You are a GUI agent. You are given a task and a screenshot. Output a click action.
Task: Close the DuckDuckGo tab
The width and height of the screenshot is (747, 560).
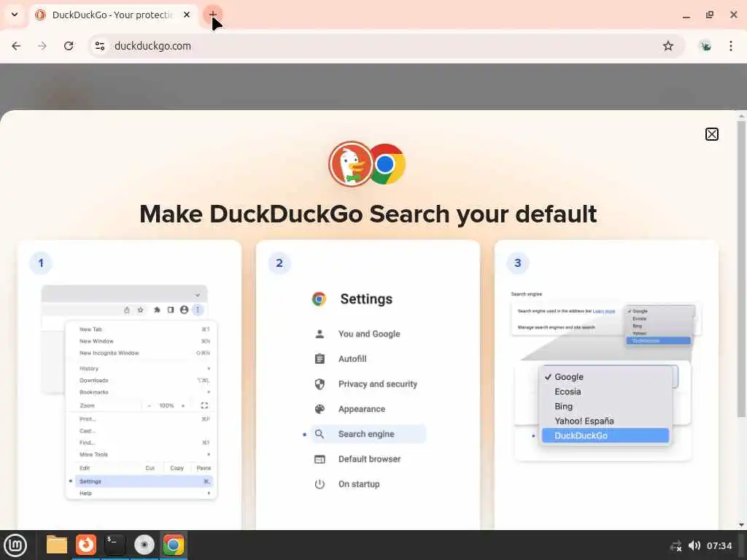(187, 15)
